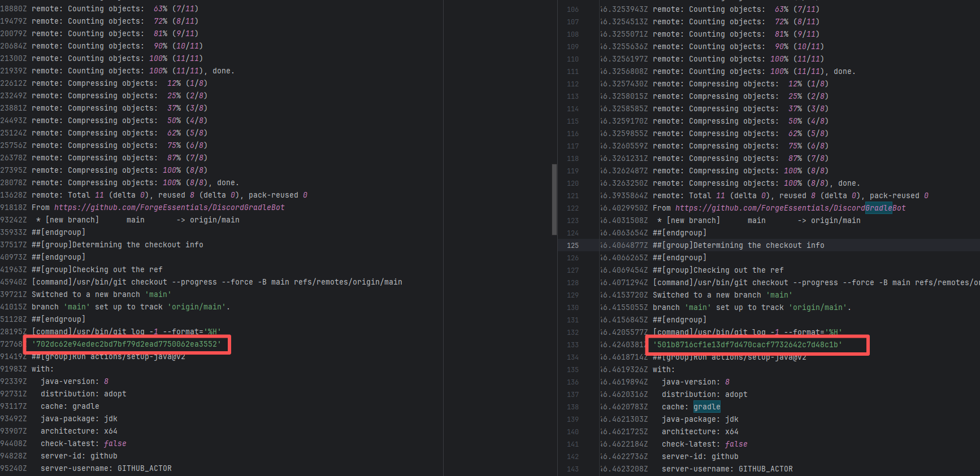Click the commit hash starting with 702dc62e
Viewport: 980px width, 476px height.
click(x=127, y=344)
